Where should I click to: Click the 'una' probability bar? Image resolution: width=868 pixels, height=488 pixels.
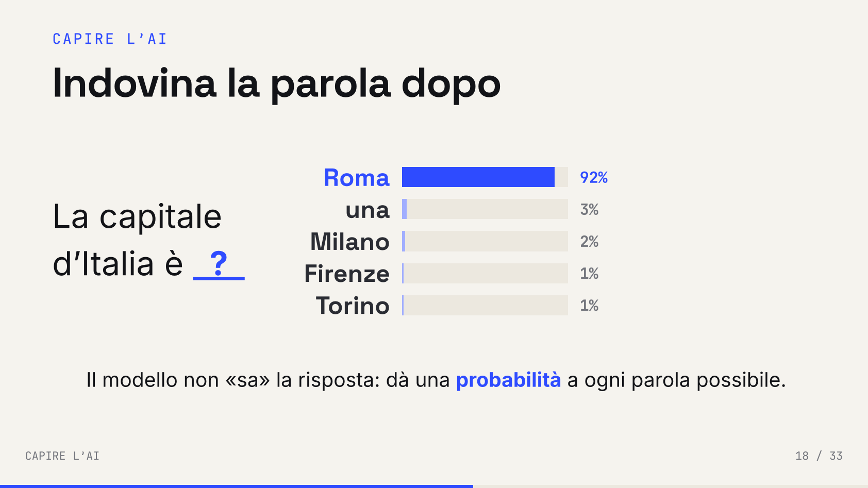[x=485, y=209]
